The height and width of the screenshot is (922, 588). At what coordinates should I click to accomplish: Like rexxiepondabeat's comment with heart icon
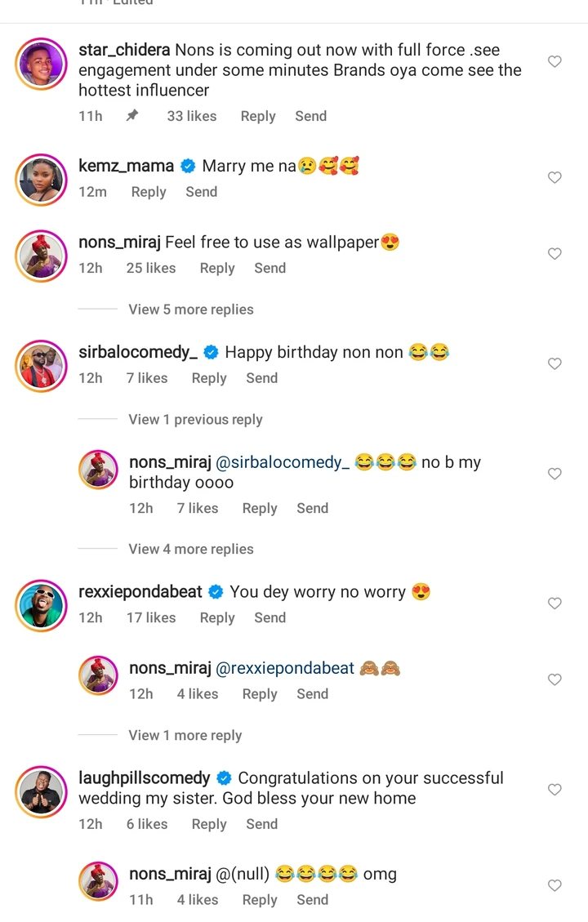pyautogui.click(x=555, y=604)
